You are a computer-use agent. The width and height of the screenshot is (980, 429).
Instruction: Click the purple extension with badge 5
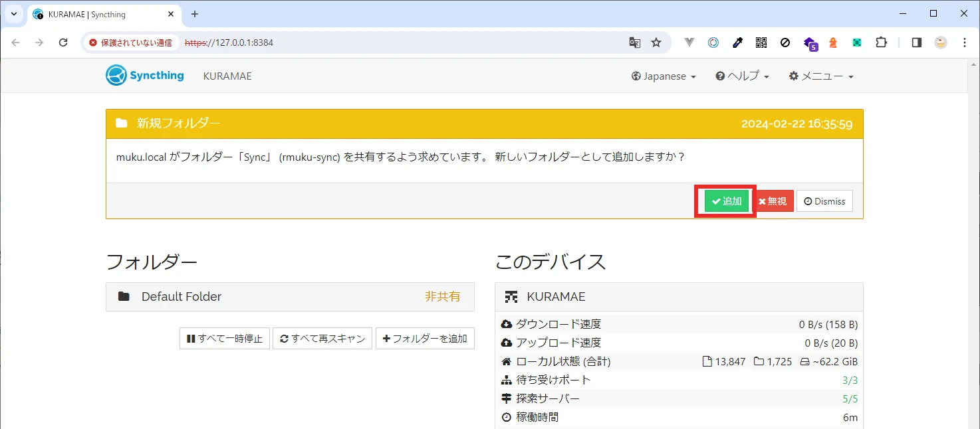coord(810,44)
